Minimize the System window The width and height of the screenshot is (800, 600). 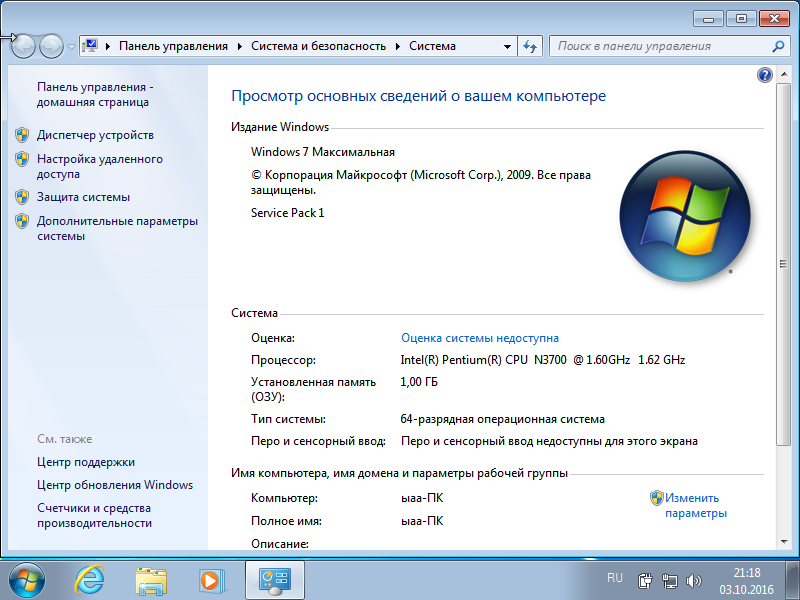pos(708,19)
